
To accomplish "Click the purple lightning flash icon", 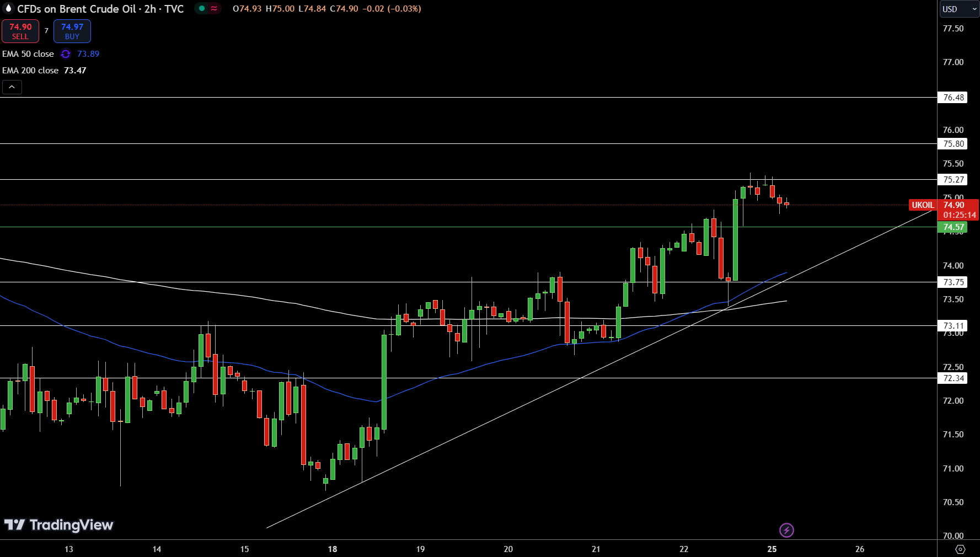I will (786, 531).
